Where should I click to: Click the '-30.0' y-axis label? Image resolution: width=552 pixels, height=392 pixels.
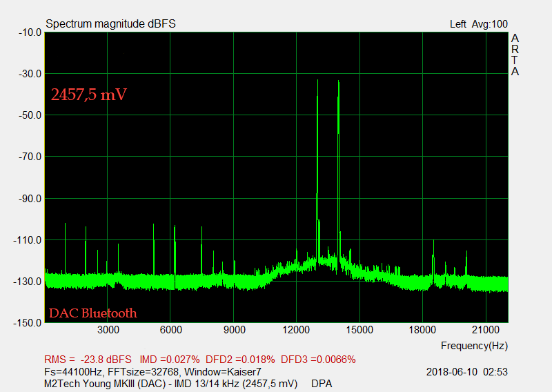tap(30, 74)
